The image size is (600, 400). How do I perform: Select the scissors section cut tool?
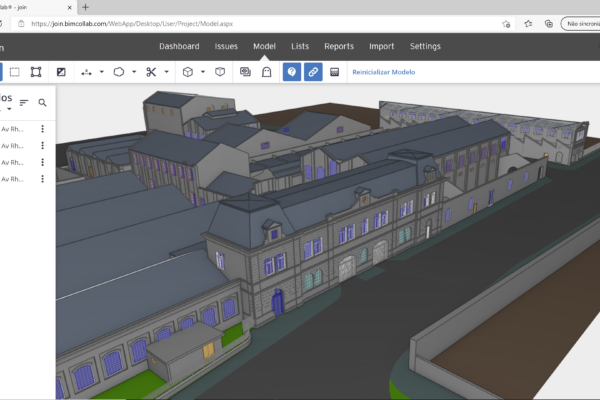coord(151,72)
